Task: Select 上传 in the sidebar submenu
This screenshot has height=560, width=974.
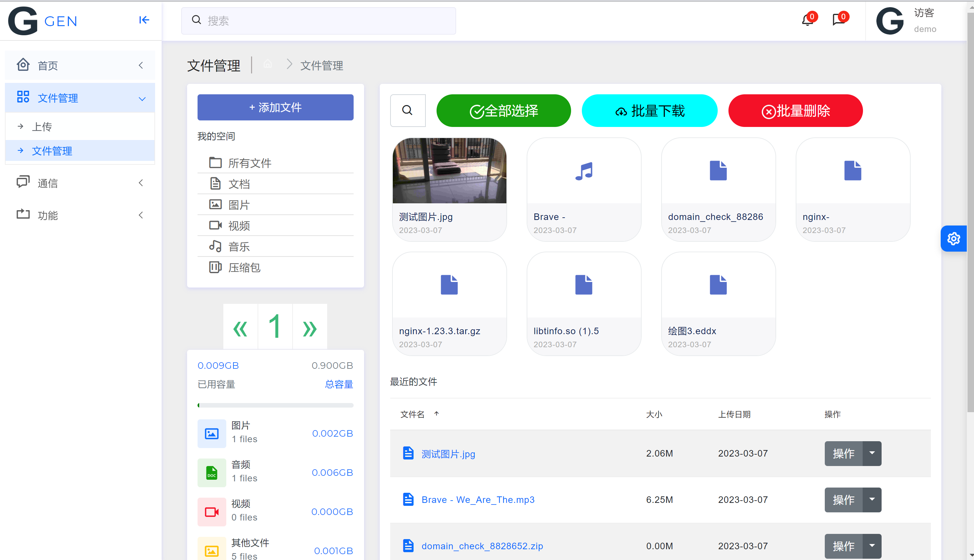Action: pos(80,127)
